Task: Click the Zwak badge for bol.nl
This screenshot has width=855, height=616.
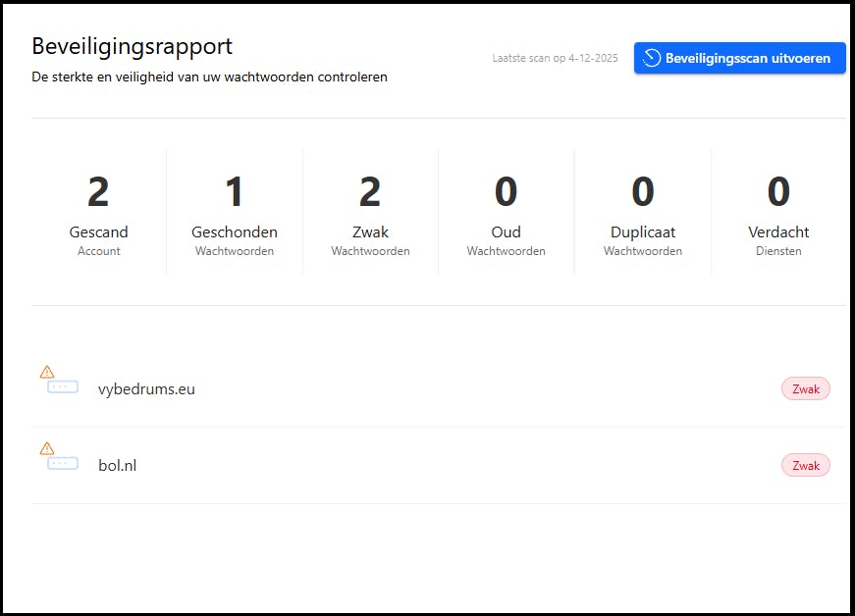Action: (x=805, y=465)
